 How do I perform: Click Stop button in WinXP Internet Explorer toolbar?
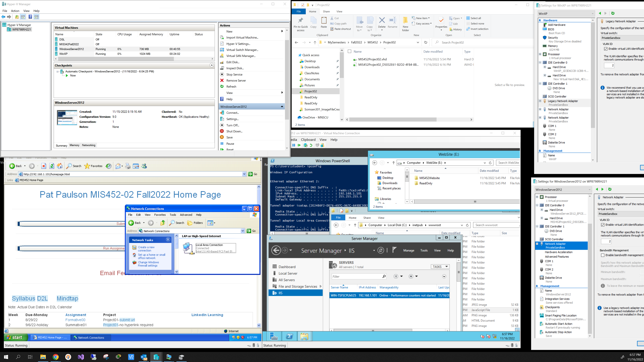point(44,166)
